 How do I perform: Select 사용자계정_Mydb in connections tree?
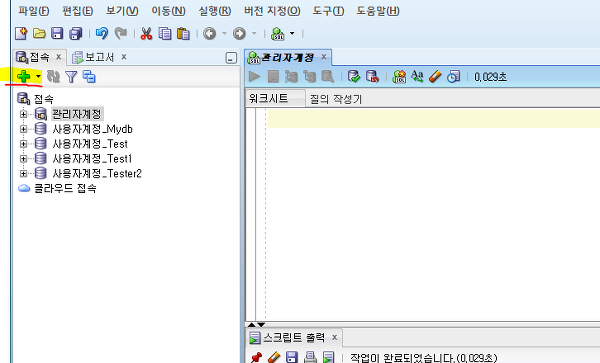[93, 129]
